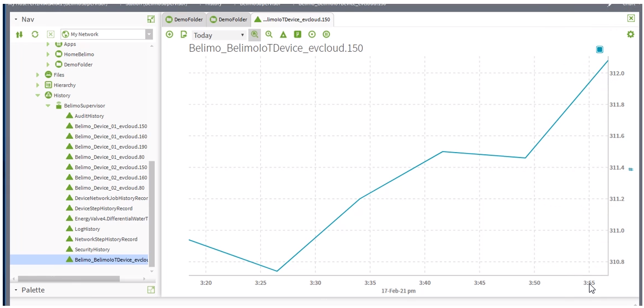Image resolution: width=644 pixels, height=308 pixels.
Task: Click the Nav sync arrows icon
Action: [x=20, y=34]
